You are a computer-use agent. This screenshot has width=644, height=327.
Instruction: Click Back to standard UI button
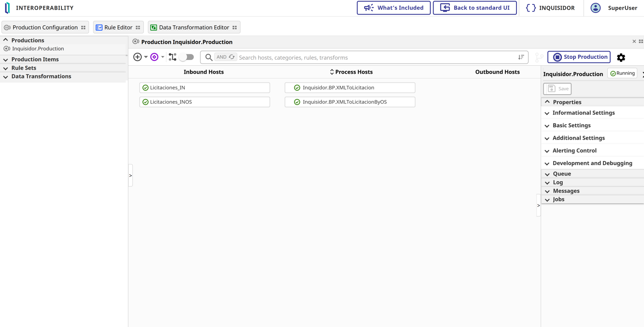coord(475,8)
